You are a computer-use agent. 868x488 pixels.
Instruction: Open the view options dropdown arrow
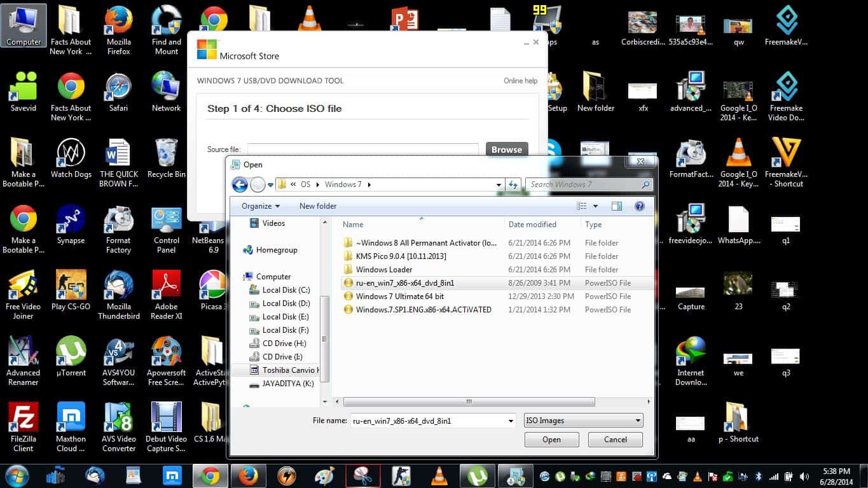[595, 206]
